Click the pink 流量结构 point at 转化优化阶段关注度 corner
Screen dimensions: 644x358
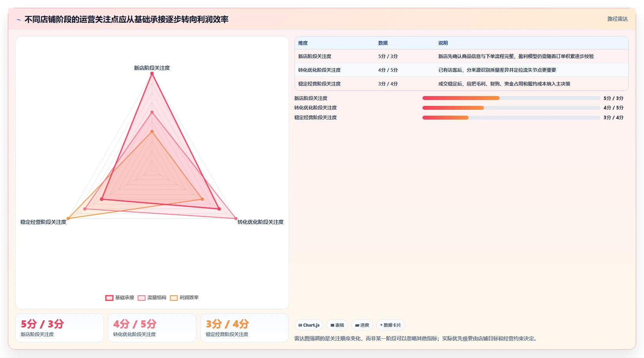coord(236,218)
